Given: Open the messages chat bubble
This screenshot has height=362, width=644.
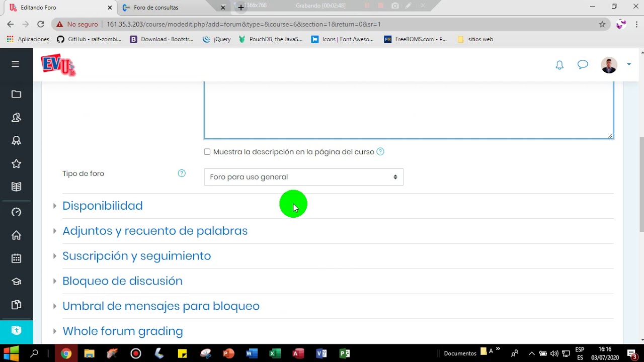Looking at the screenshot, I should (583, 65).
